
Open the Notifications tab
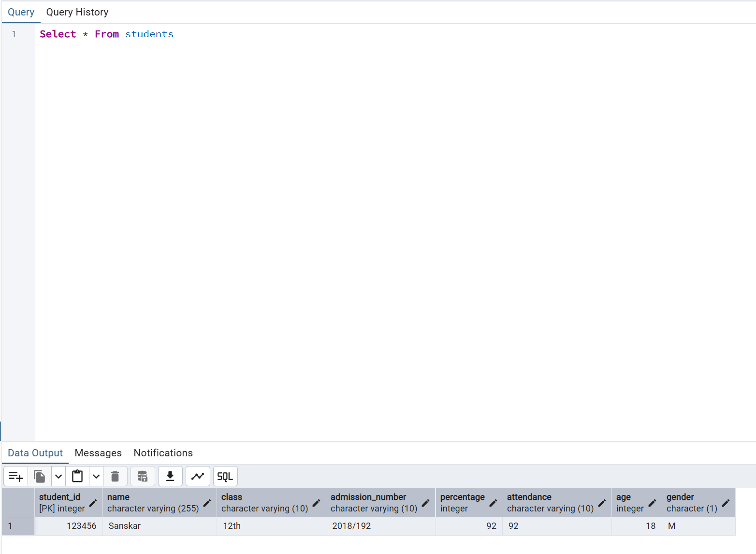163,453
